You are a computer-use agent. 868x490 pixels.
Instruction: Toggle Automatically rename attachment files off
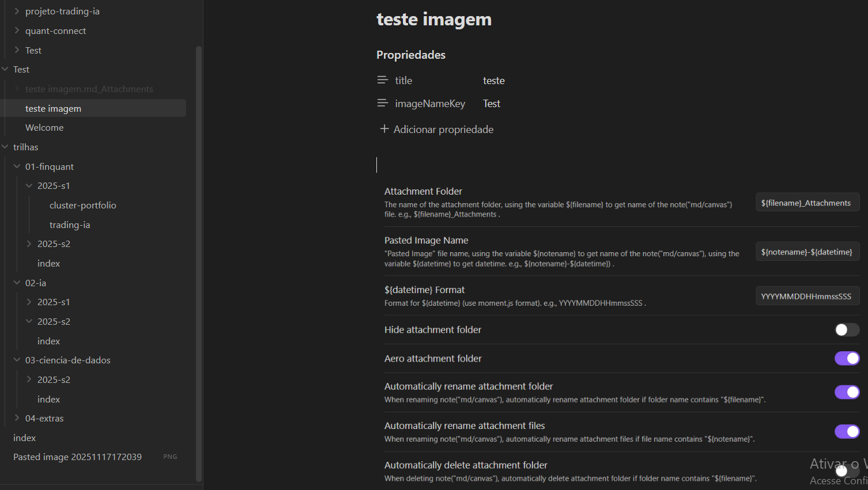coord(847,431)
